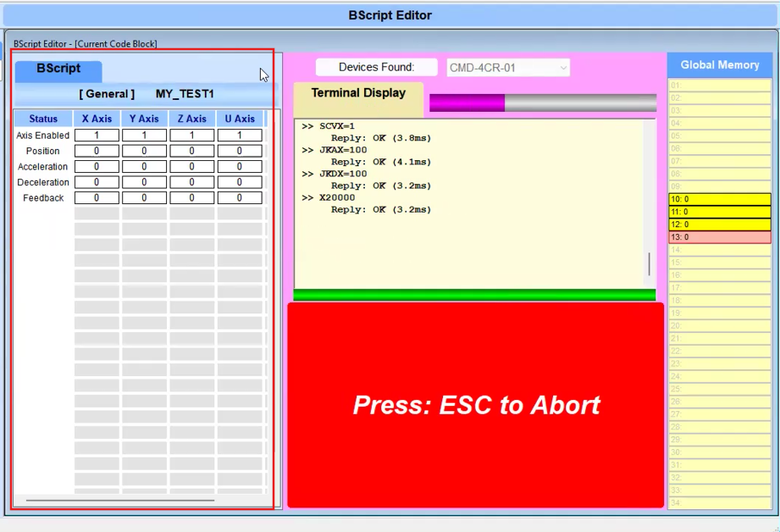Select the U Axis column header
780x532 pixels.
(240, 119)
